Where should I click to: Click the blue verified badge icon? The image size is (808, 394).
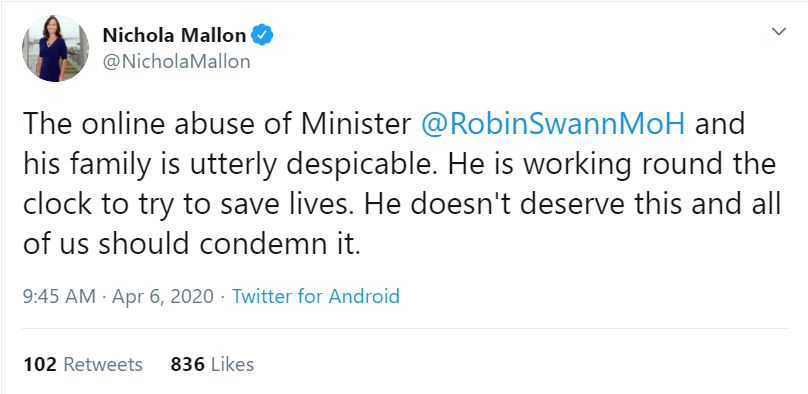(x=262, y=35)
